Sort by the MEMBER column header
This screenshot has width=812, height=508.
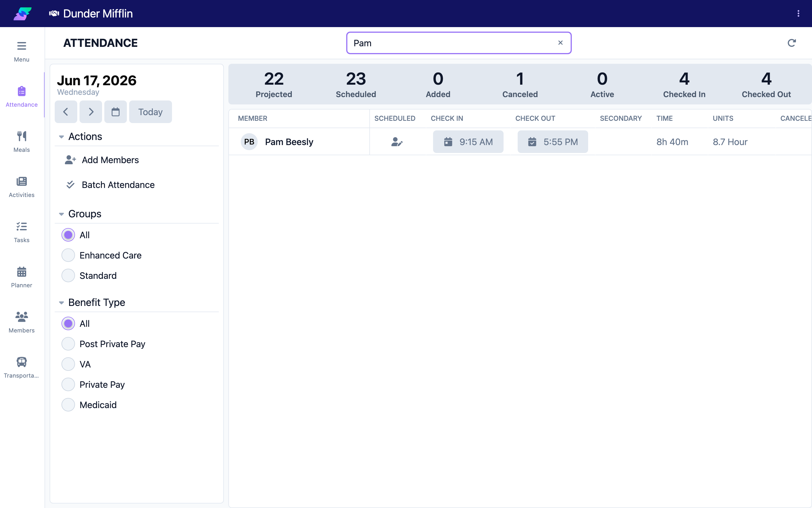tap(252, 119)
